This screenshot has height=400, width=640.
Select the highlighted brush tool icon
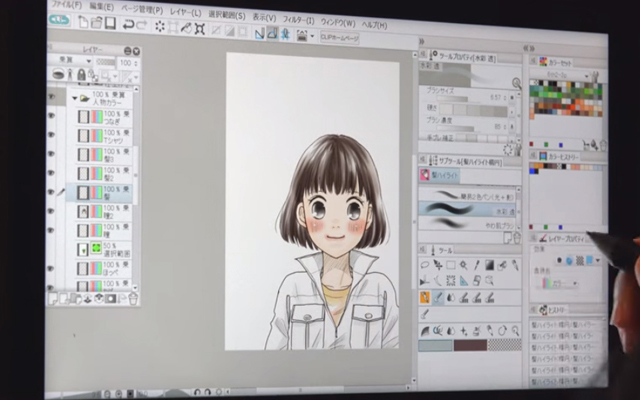[425, 297]
